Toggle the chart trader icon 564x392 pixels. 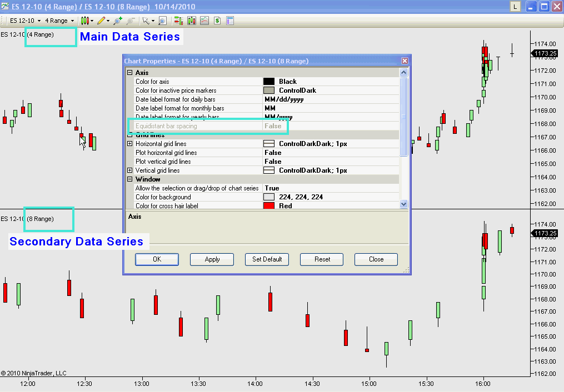[x=178, y=21]
